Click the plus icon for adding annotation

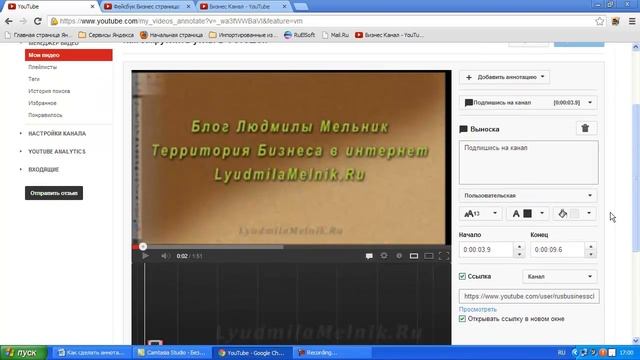(469, 77)
